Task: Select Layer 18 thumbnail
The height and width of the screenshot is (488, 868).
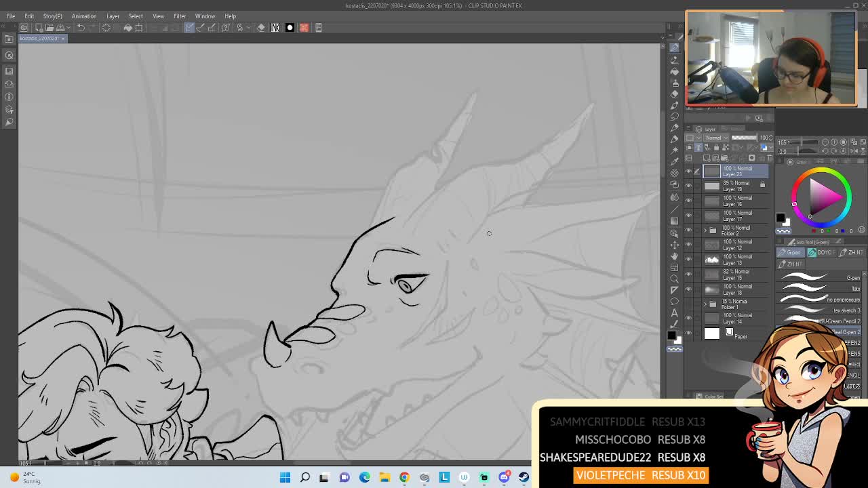Action: click(711, 289)
